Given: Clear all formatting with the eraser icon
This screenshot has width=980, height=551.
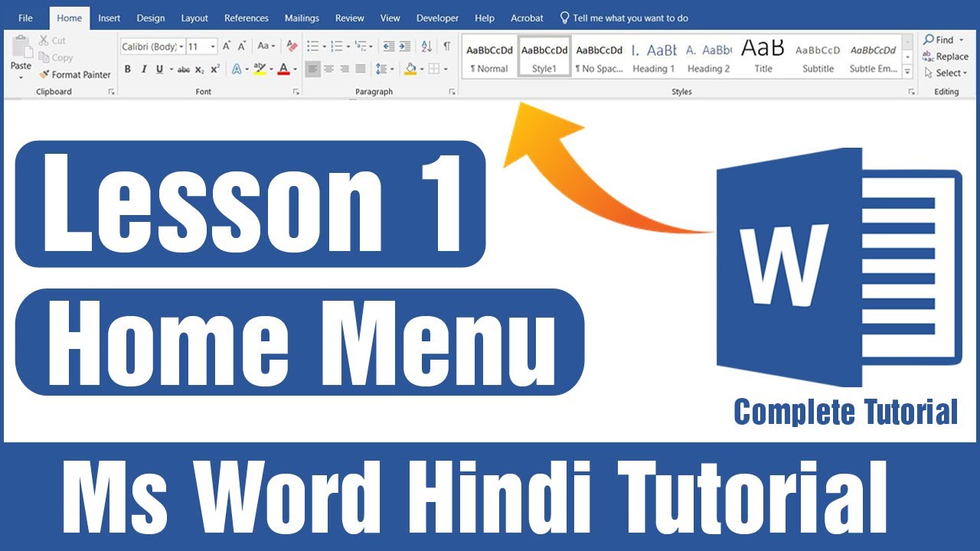Looking at the screenshot, I should [291, 47].
